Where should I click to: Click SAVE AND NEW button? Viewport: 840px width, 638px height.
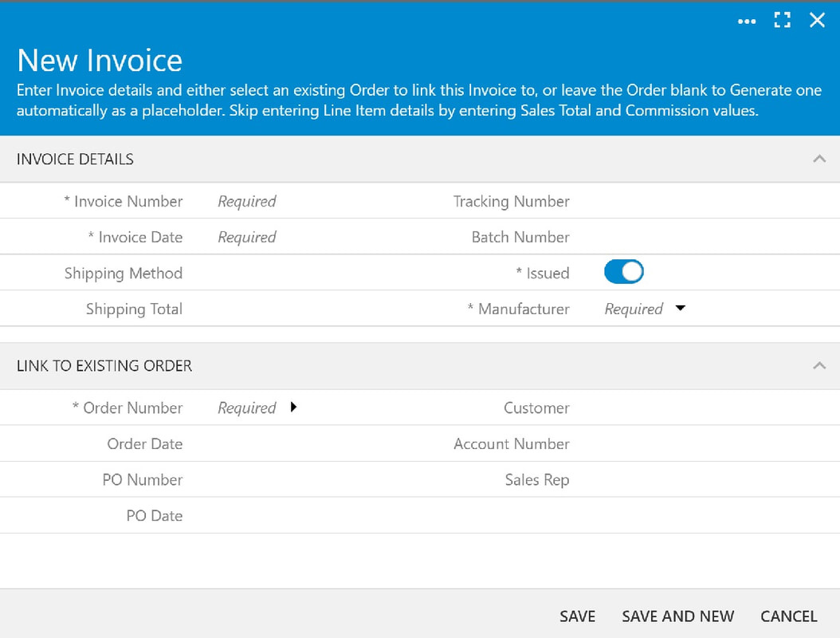pos(677,616)
